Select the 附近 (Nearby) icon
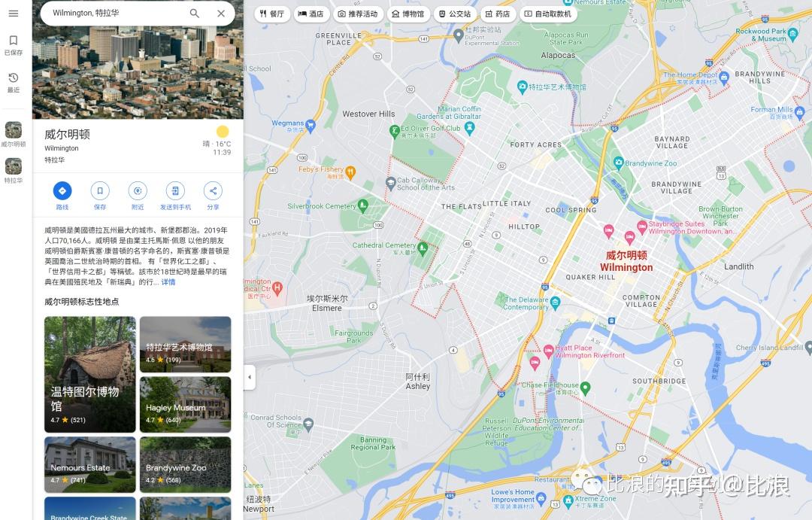The image size is (812, 520). (138, 190)
